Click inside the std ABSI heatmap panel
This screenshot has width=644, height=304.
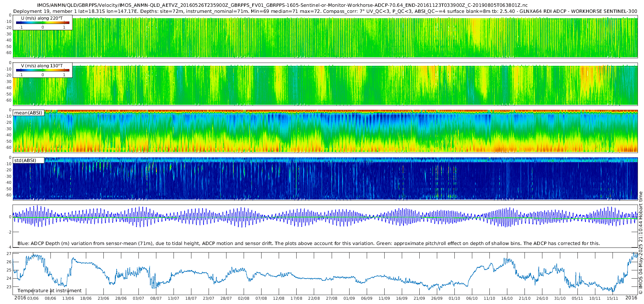tap(325, 179)
